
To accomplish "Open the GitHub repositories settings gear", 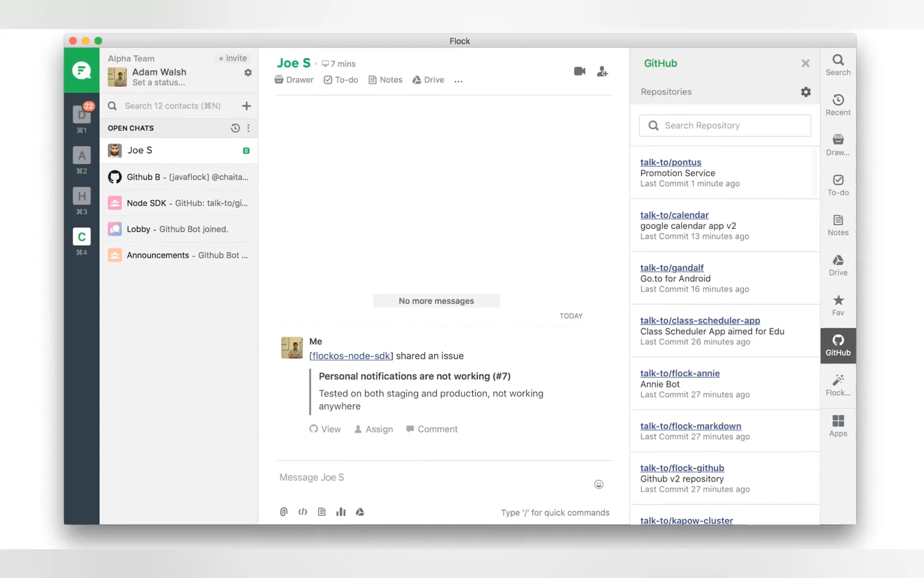I will point(805,92).
